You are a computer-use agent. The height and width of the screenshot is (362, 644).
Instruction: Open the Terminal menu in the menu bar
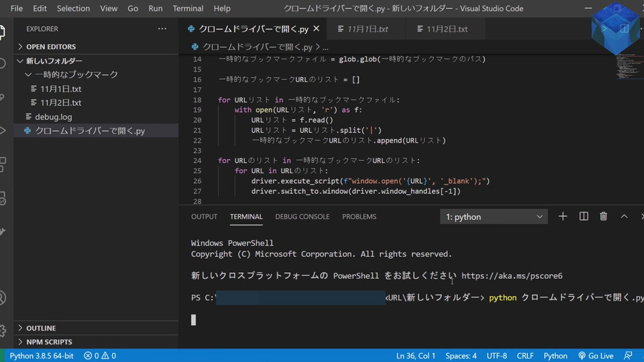pos(188,9)
